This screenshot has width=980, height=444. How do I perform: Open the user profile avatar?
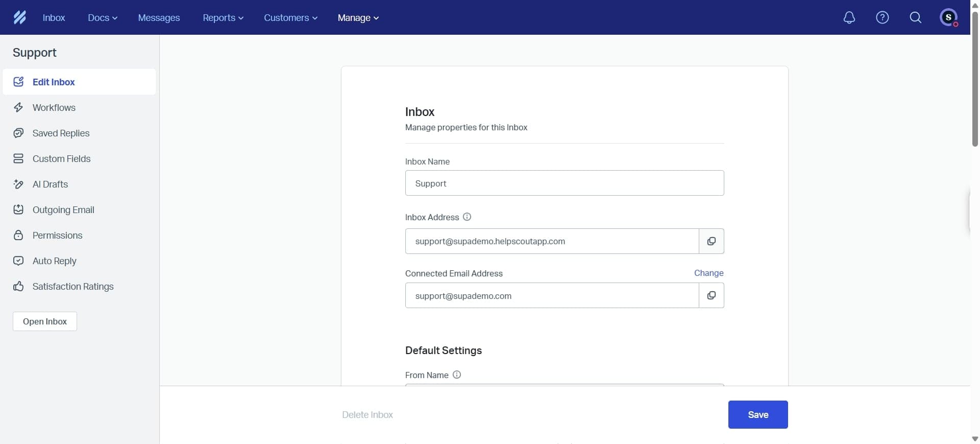949,17
